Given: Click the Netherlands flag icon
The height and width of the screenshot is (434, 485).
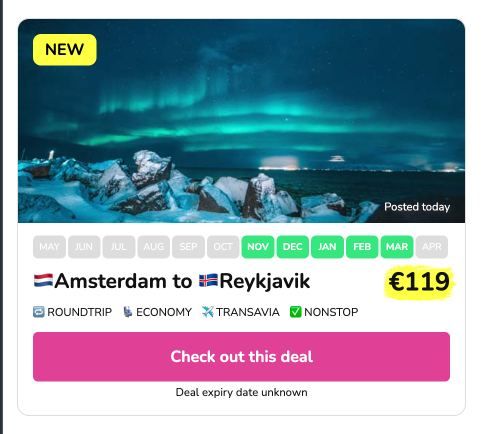Looking at the screenshot, I should click(x=43, y=280).
